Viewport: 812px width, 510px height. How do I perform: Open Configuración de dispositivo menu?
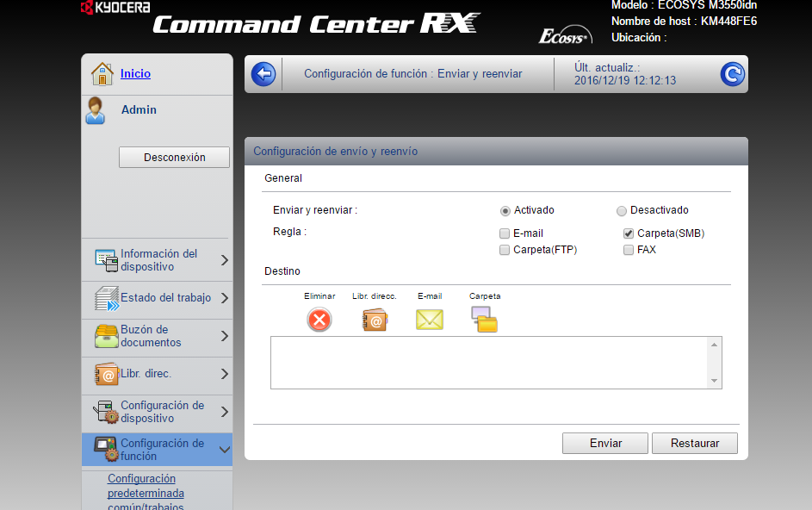point(157,412)
